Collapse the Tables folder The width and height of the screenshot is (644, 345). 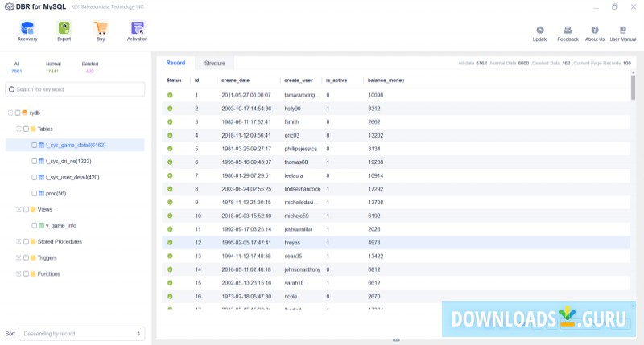(x=19, y=129)
